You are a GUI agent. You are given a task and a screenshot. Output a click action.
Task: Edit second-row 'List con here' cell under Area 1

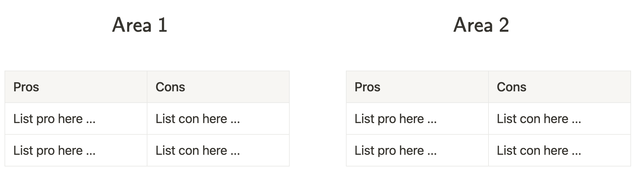point(218,150)
